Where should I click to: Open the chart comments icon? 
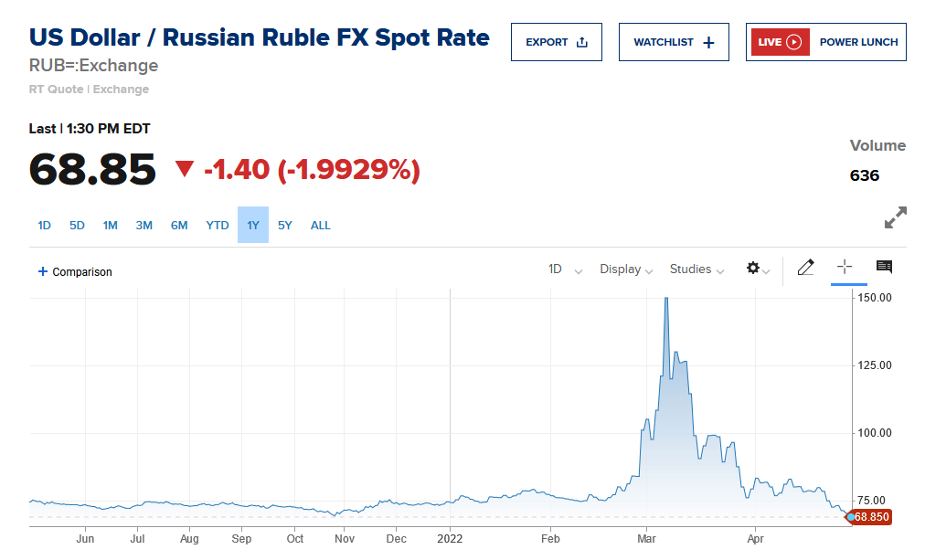coord(884,267)
